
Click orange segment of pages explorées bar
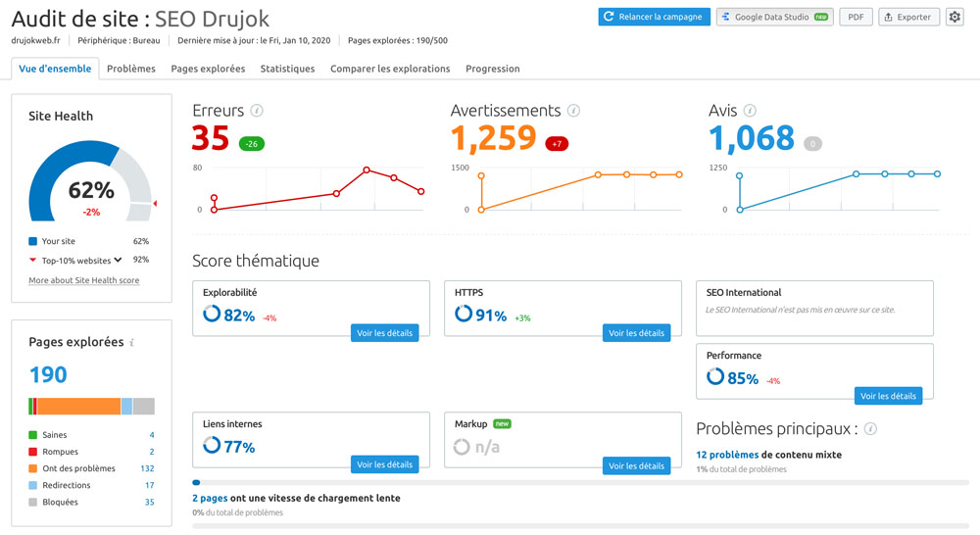pyautogui.click(x=78, y=407)
